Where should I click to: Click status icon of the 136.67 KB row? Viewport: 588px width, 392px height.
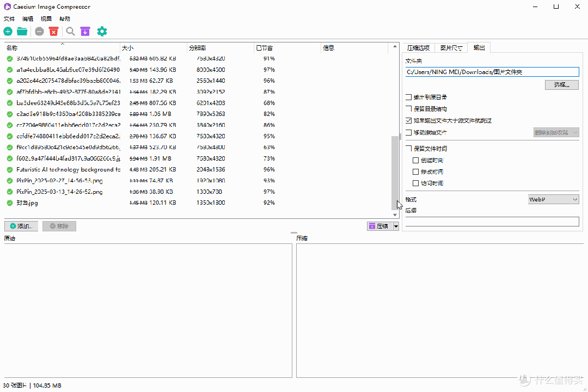(x=10, y=136)
